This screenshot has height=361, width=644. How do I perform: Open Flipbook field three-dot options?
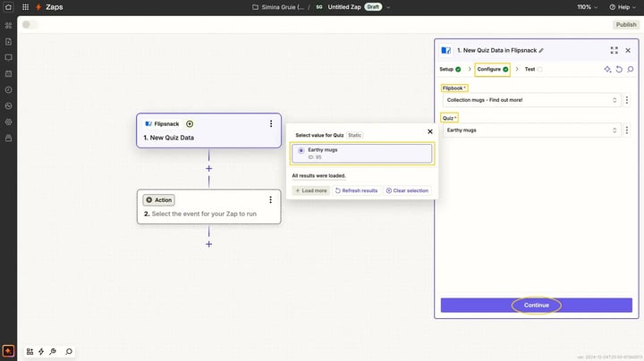point(627,100)
